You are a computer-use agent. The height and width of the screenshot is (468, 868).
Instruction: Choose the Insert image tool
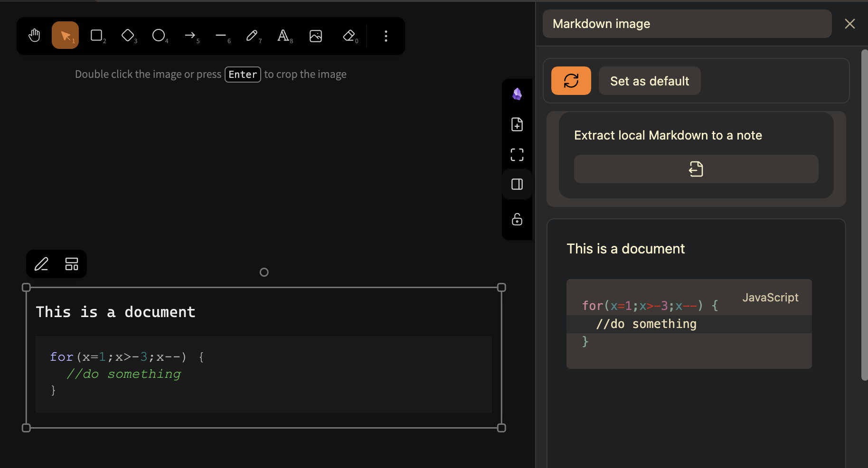tap(316, 36)
